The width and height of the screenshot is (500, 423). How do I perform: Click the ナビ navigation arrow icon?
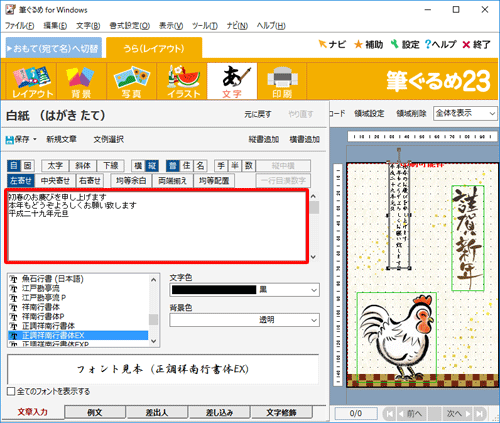pos(332,44)
